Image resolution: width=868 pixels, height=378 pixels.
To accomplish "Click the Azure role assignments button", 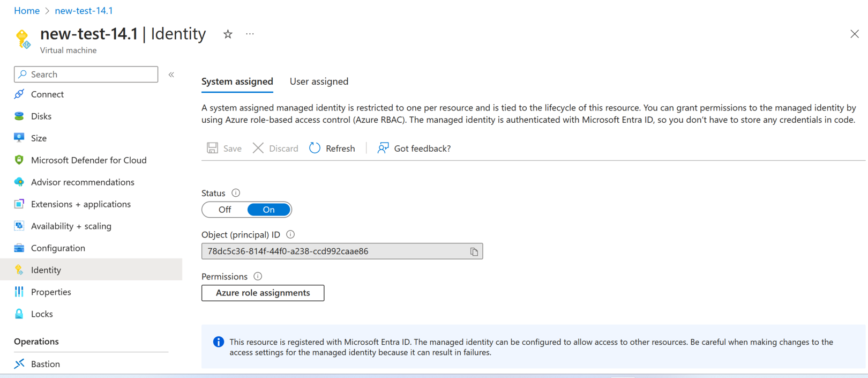I will (263, 293).
